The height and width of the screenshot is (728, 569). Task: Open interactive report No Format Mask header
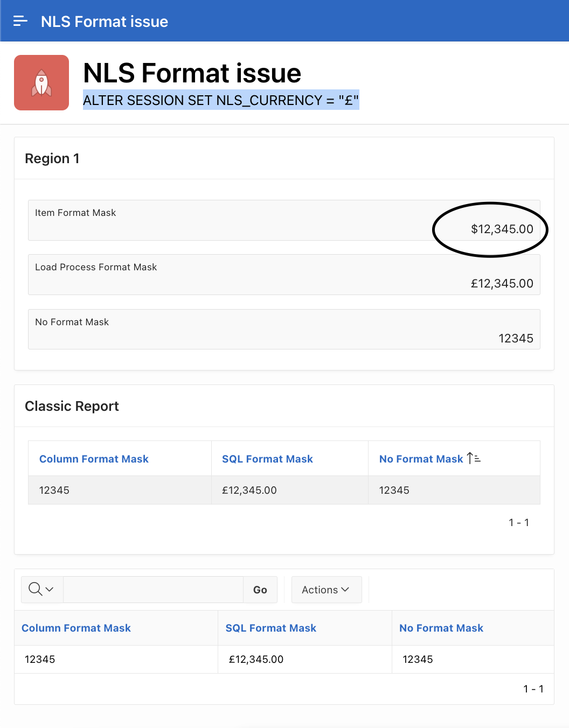pyautogui.click(x=441, y=628)
